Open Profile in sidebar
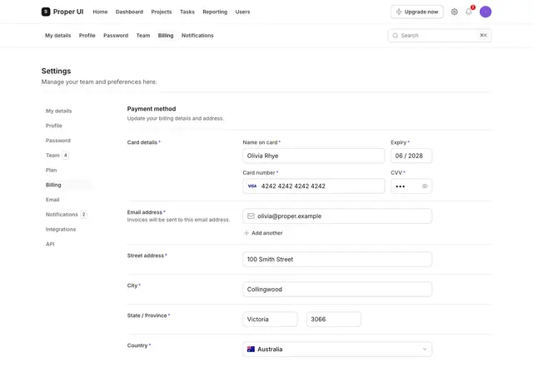The image size is (533, 392). (x=54, y=126)
